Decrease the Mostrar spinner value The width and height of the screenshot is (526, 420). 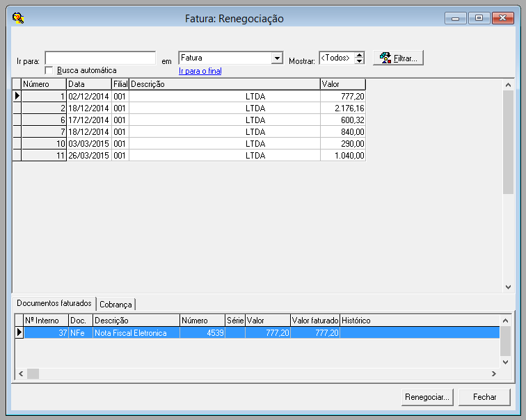pyautogui.click(x=359, y=61)
